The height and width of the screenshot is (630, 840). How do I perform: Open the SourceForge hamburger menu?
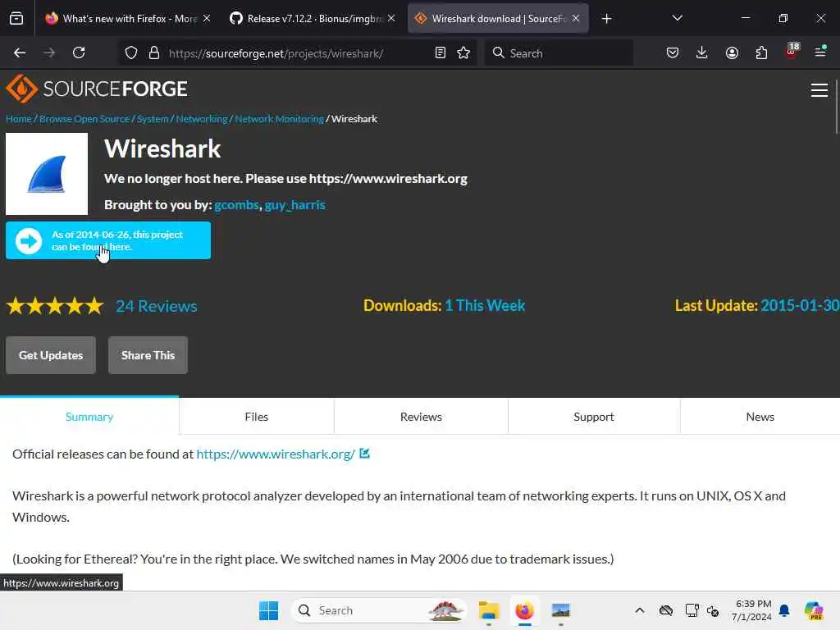click(819, 90)
